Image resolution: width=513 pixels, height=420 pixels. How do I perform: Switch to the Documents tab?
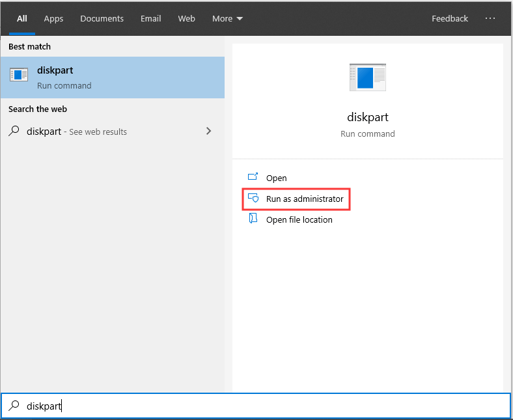tap(102, 19)
